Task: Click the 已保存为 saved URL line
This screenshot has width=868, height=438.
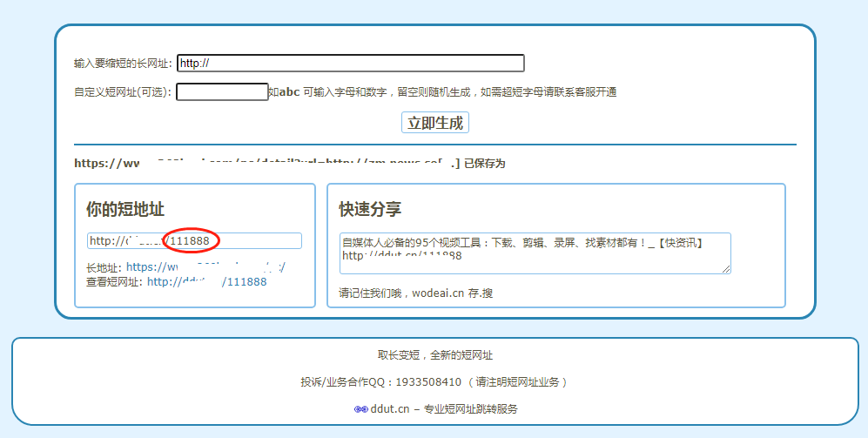Action: pos(290,164)
